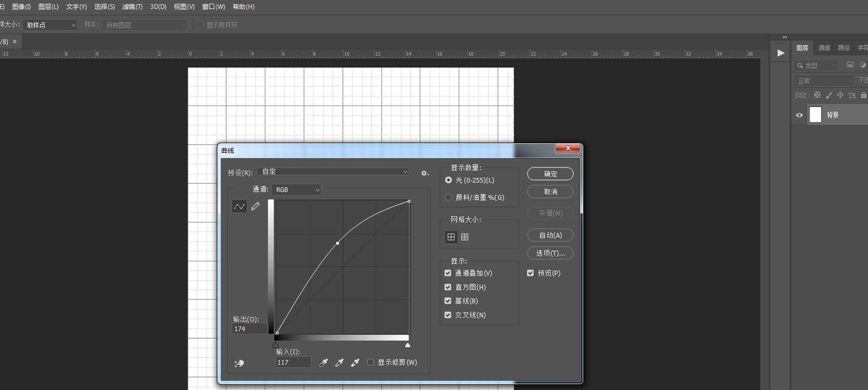Enable show clipping checkbox
This screenshot has height=390, width=868.
(371, 363)
